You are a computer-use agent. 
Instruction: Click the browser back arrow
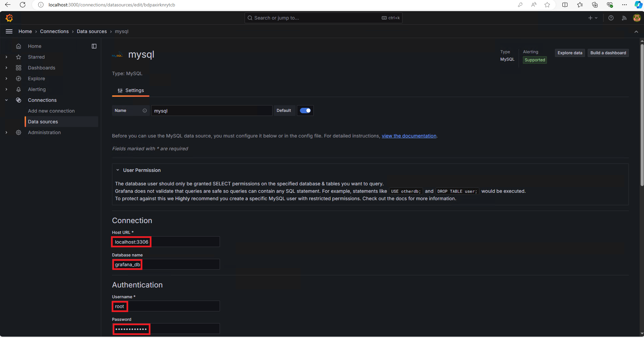pyautogui.click(x=8, y=5)
